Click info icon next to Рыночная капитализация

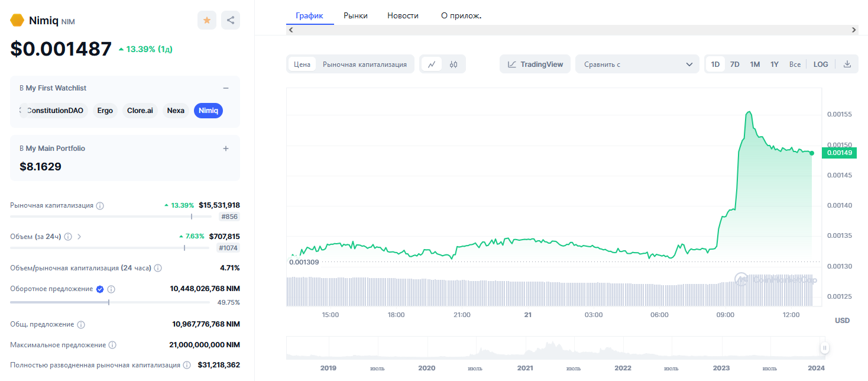pyautogui.click(x=100, y=206)
